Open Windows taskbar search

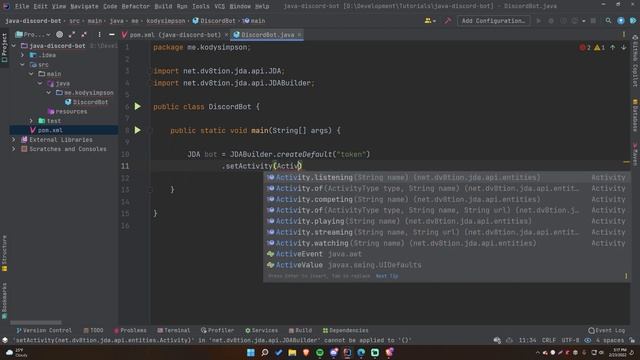tap(264, 352)
